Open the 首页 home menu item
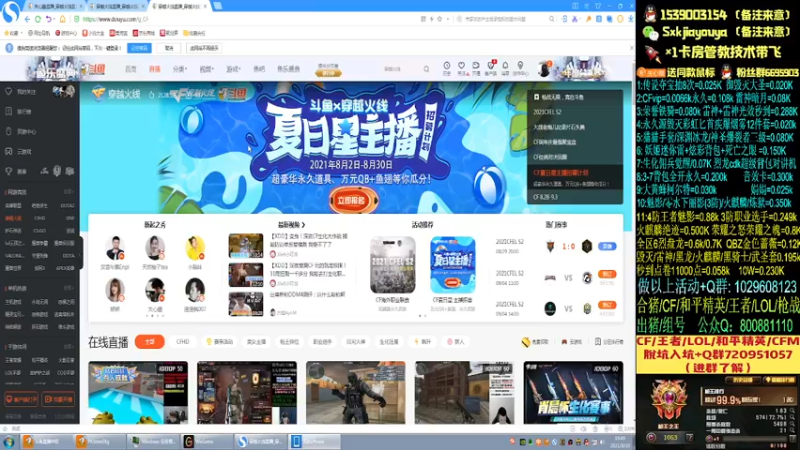The width and height of the screenshot is (800, 450). [x=131, y=69]
